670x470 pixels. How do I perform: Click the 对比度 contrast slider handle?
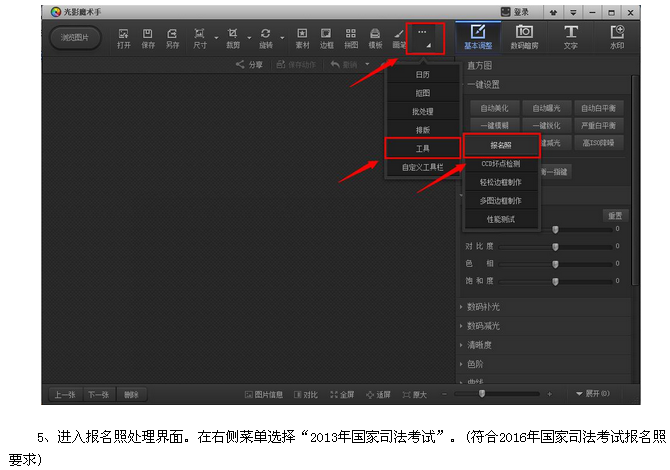tap(555, 247)
